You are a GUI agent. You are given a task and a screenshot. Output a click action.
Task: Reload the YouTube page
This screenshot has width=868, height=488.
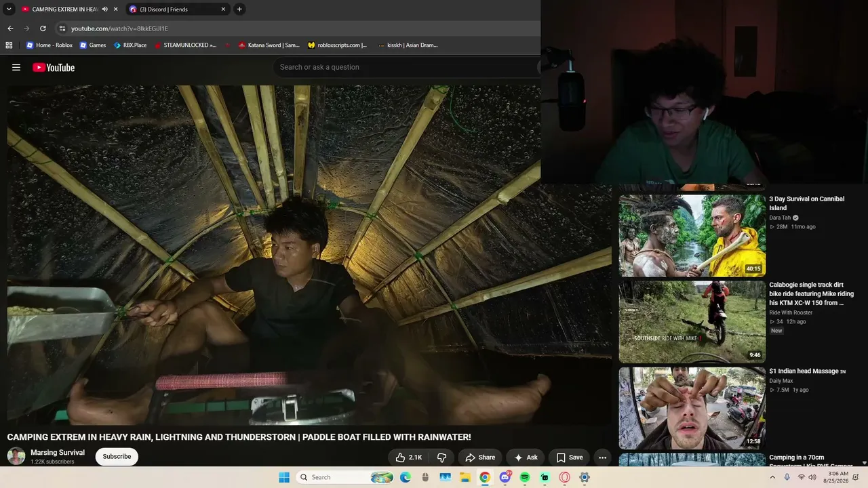43,28
